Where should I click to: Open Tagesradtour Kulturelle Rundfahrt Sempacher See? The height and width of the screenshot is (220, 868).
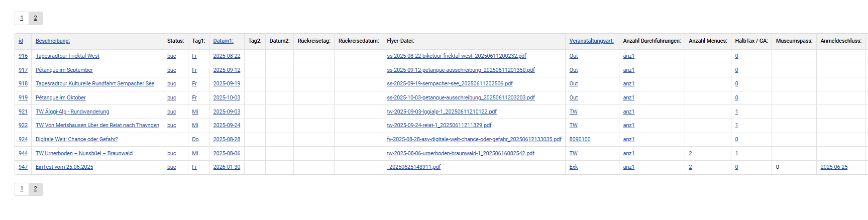click(95, 83)
